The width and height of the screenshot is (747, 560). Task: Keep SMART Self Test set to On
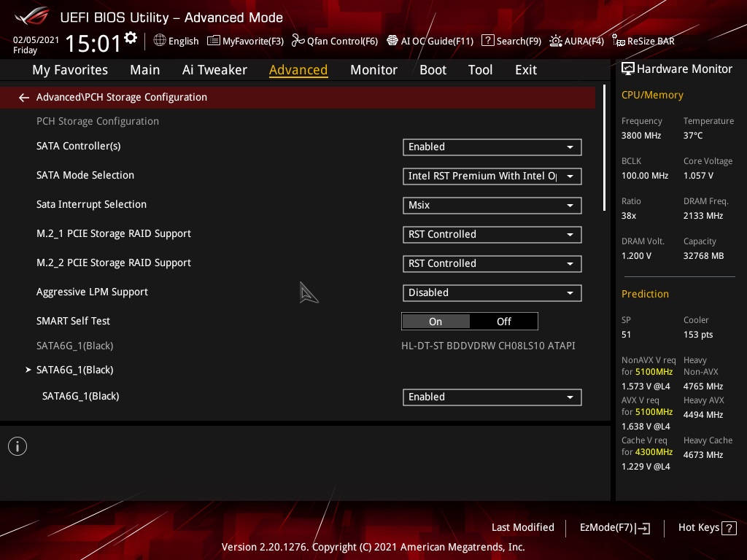436,321
